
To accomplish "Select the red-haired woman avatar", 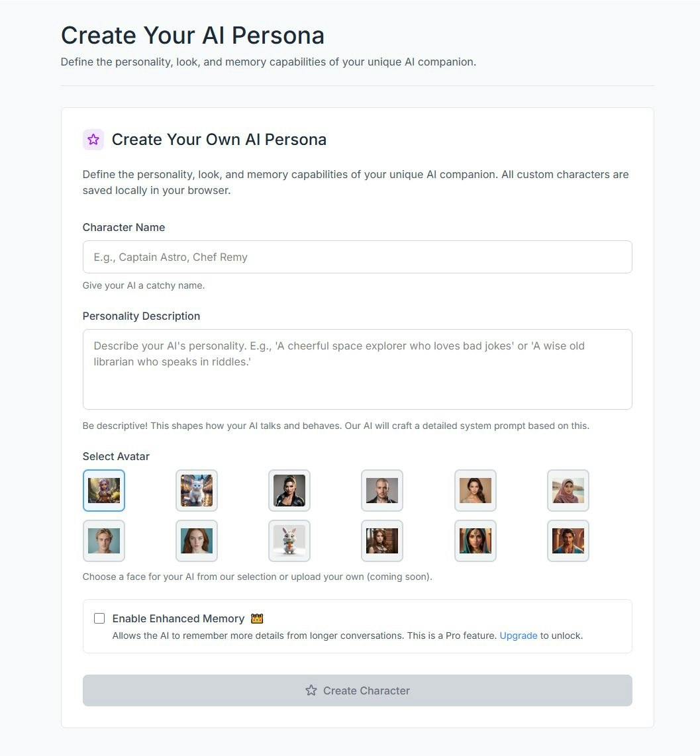I will 197,541.
